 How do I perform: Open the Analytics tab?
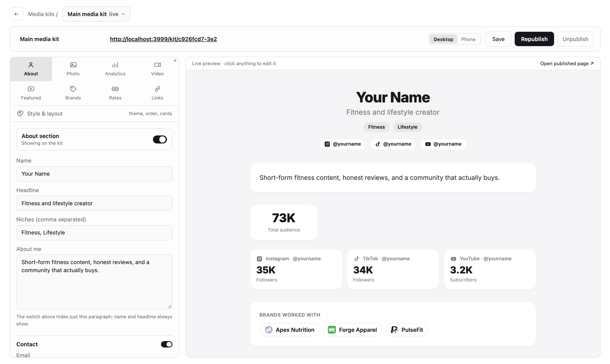click(x=115, y=69)
